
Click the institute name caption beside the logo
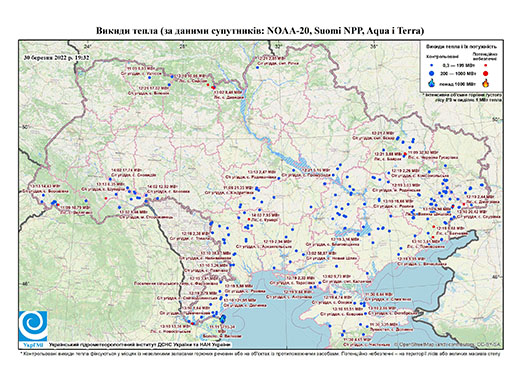[140, 345]
